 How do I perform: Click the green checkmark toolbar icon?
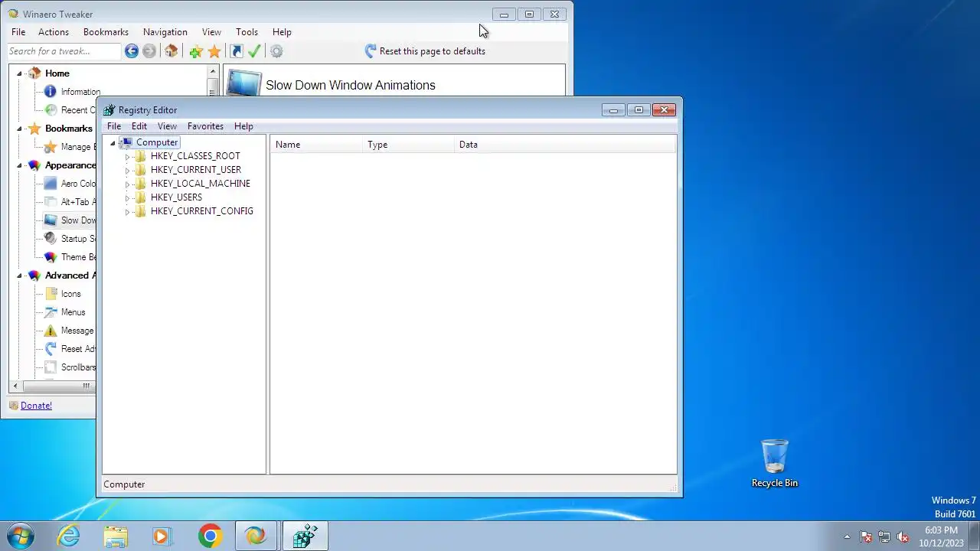254,51
